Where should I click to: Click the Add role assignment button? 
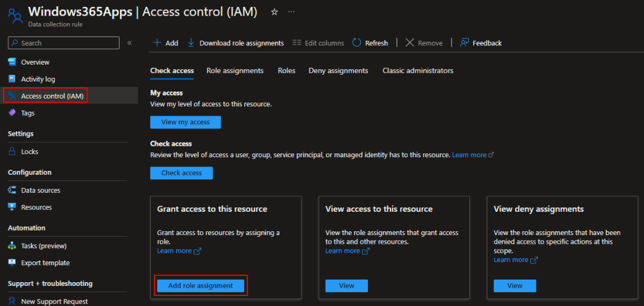[x=201, y=285]
